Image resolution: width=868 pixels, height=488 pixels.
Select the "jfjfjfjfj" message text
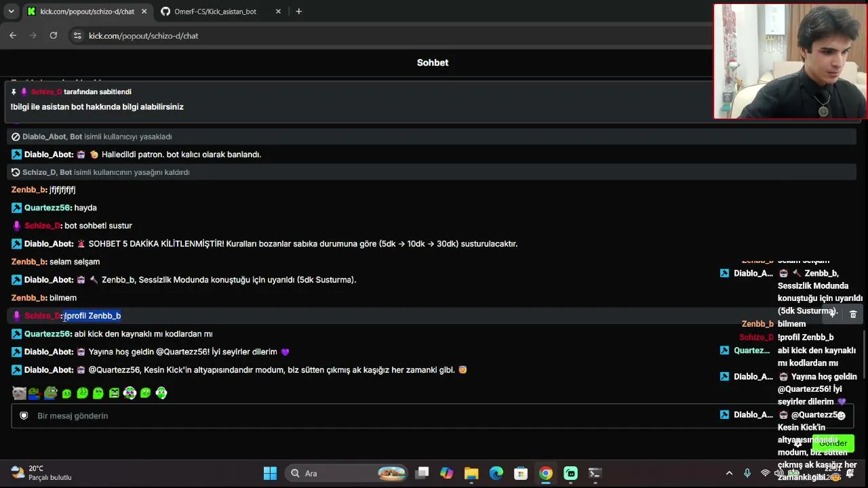coord(62,190)
